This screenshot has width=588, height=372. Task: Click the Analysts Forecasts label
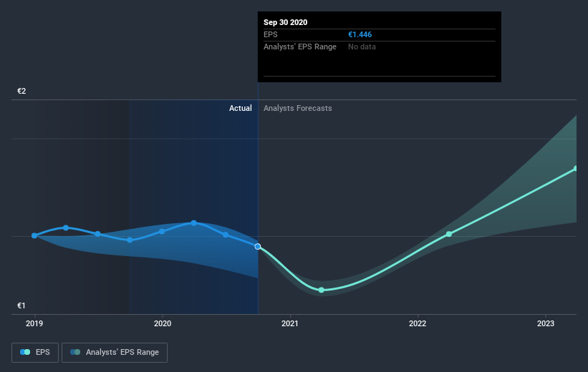click(x=298, y=108)
